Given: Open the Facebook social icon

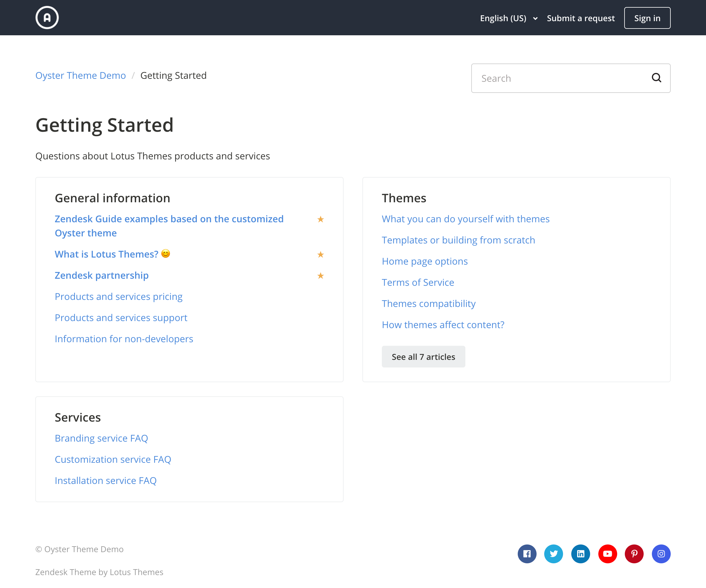Looking at the screenshot, I should (527, 554).
